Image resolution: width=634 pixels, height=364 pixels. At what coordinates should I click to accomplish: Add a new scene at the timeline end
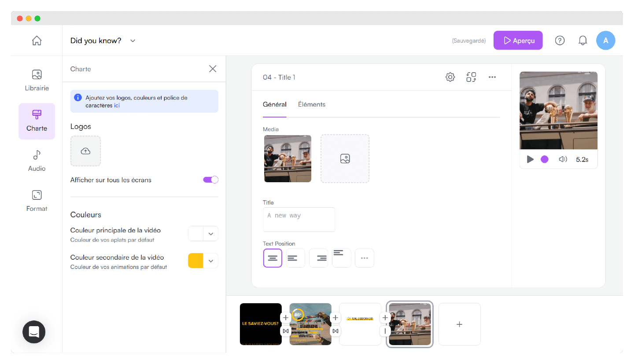(x=460, y=324)
